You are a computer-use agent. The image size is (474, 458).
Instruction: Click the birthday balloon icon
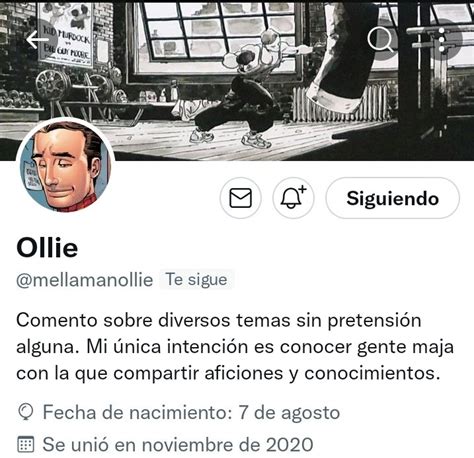tap(25, 412)
